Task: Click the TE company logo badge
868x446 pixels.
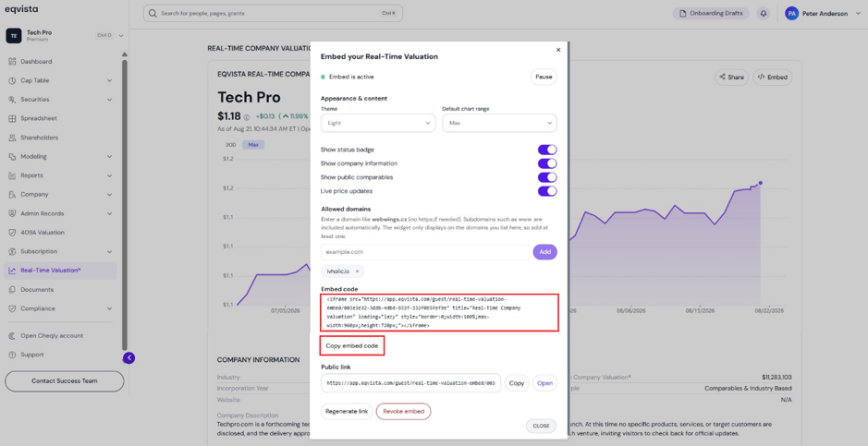Action: pyautogui.click(x=14, y=35)
